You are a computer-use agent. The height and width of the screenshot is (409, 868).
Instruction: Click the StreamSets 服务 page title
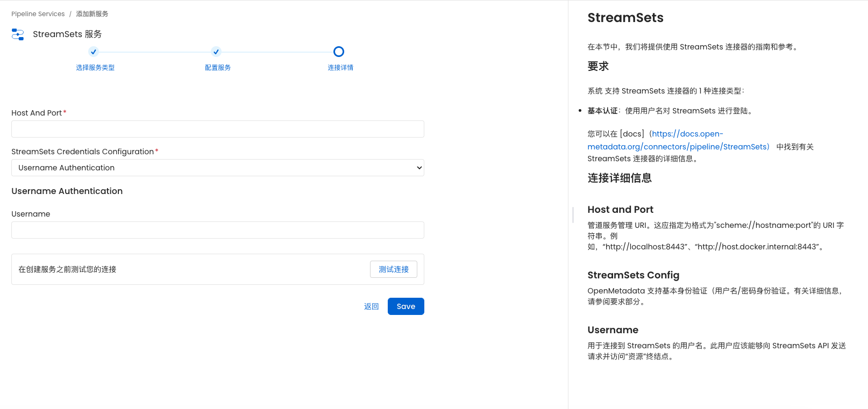point(67,34)
